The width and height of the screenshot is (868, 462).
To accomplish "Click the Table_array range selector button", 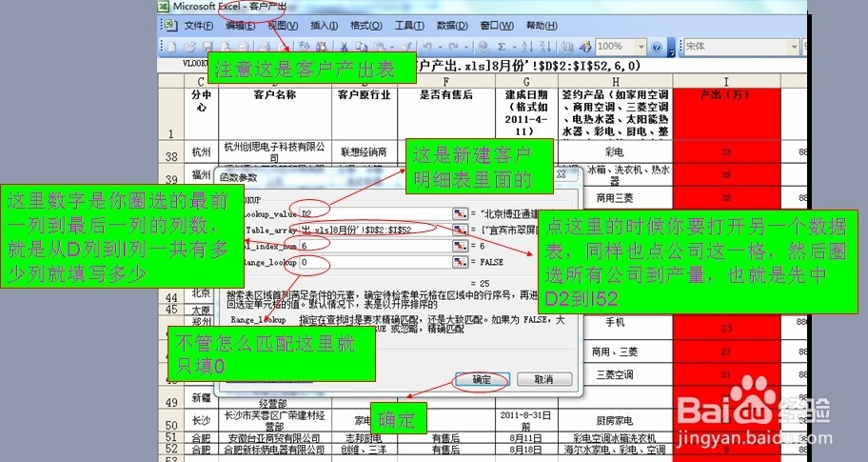I will pos(460,230).
